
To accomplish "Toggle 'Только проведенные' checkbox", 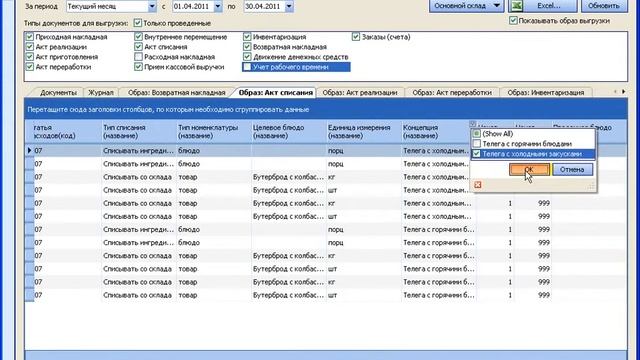I will click(138, 23).
